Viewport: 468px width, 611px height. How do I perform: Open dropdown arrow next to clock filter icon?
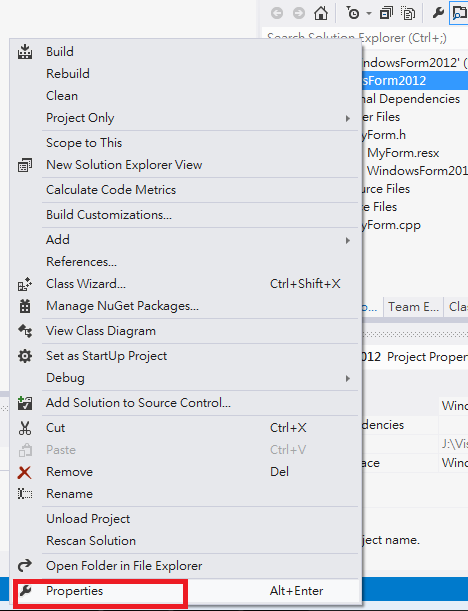click(x=369, y=14)
